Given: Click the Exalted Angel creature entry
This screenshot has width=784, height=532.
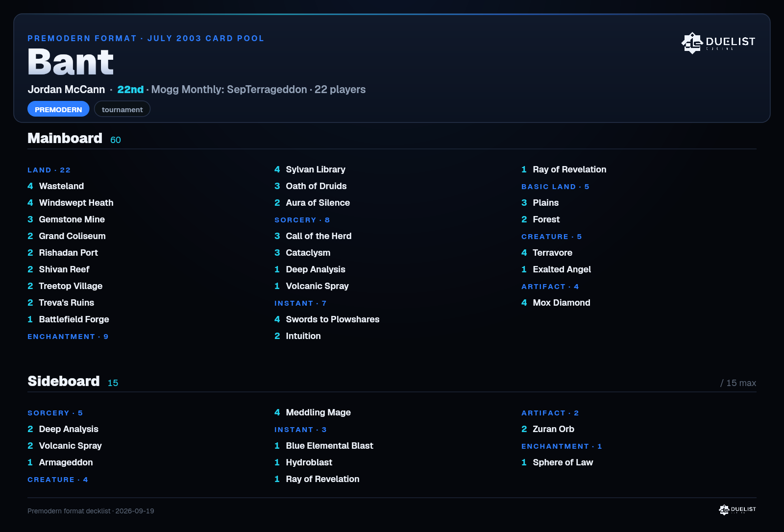Looking at the screenshot, I should pyautogui.click(x=556, y=269).
